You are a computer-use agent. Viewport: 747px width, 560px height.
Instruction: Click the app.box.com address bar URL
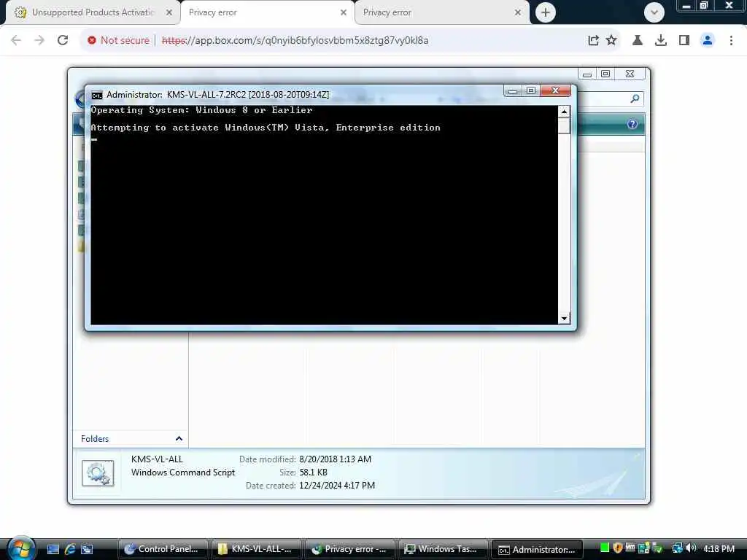[295, 41]
